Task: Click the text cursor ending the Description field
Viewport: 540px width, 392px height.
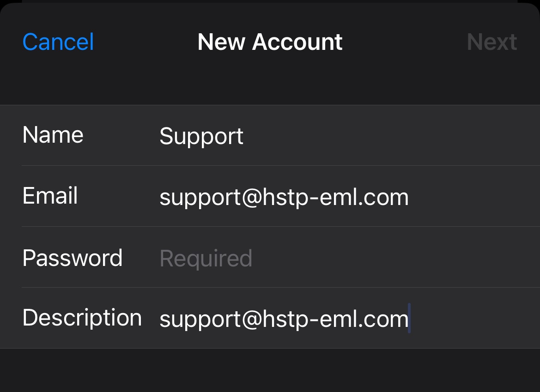Action: 410,318
